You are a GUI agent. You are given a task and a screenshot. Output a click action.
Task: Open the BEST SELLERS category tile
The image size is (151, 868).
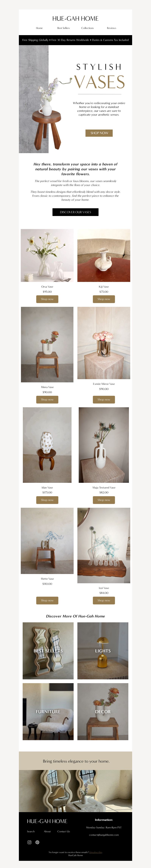[48, 650]
